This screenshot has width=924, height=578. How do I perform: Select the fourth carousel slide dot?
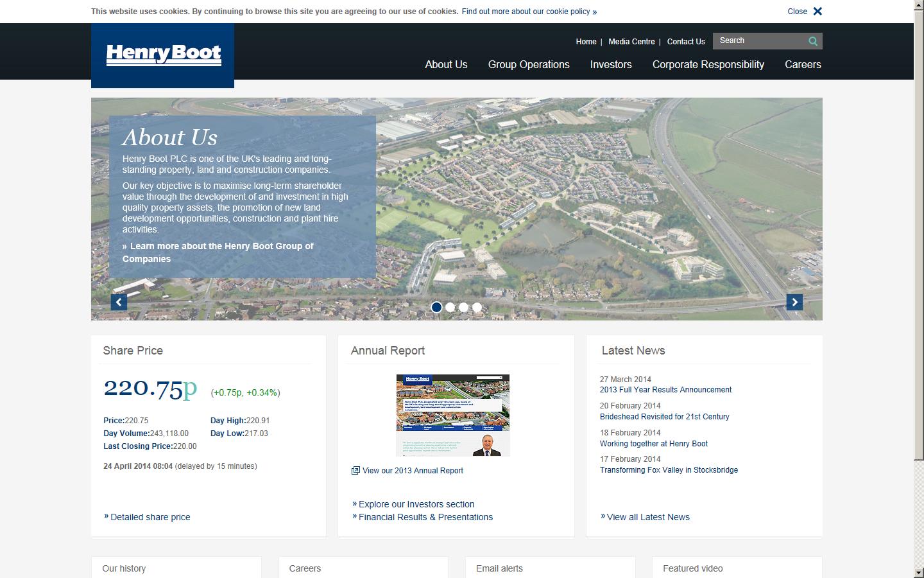[477, 307]
